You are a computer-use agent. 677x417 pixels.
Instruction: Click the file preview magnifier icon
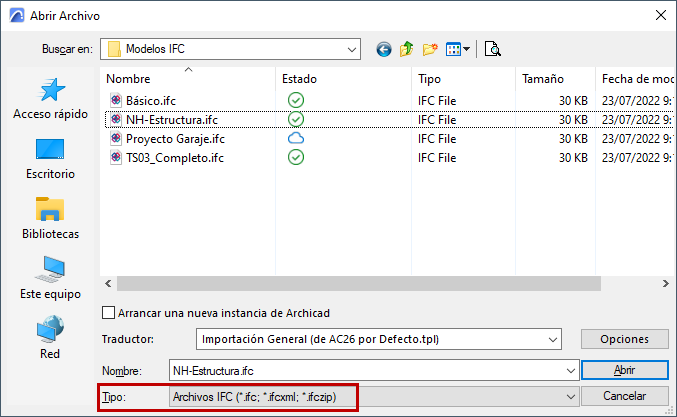[x=492, y=49]
